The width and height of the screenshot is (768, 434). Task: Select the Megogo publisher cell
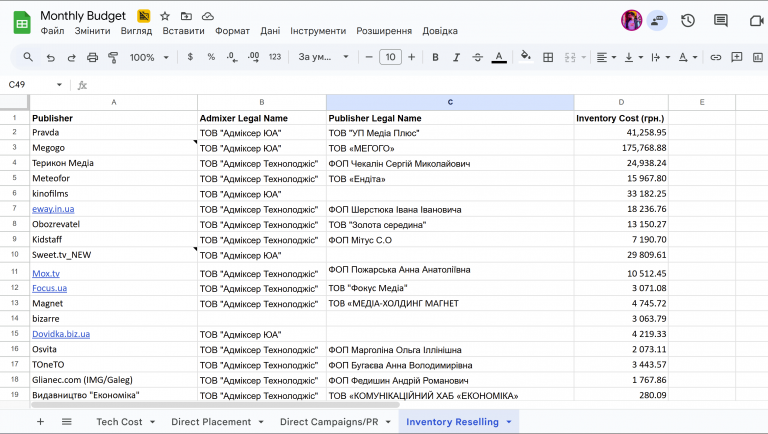pos(114,148)
